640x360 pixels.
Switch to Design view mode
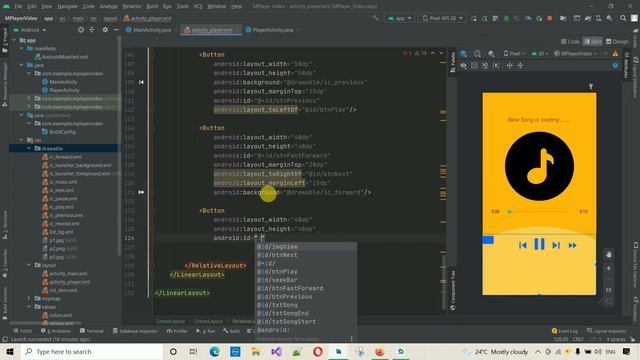[x=617, y=41]
